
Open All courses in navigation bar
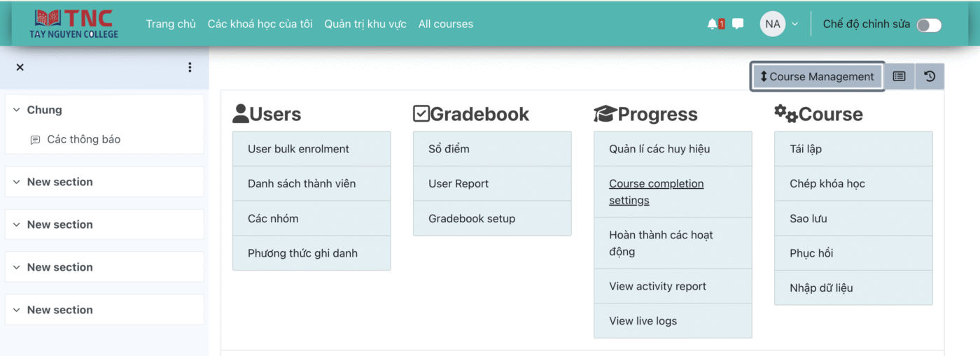pyautogui.click(x=445, y=24)
